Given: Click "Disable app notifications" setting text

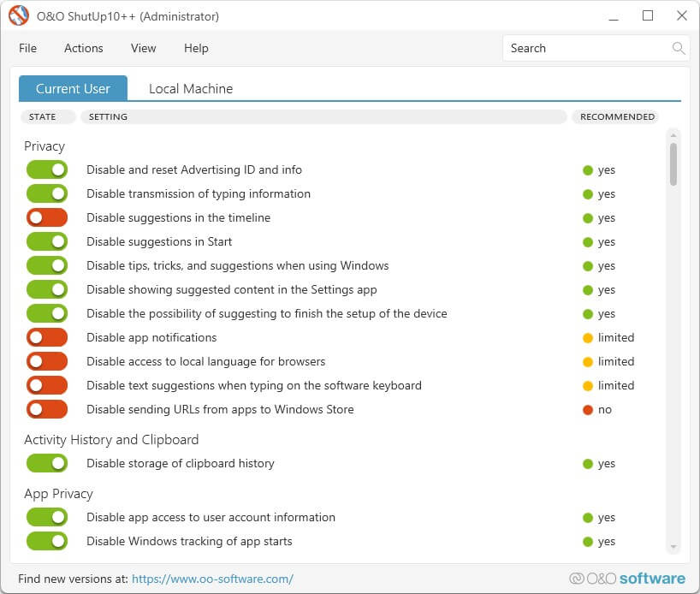Looking at the screenshot, I should coord(151,337).
